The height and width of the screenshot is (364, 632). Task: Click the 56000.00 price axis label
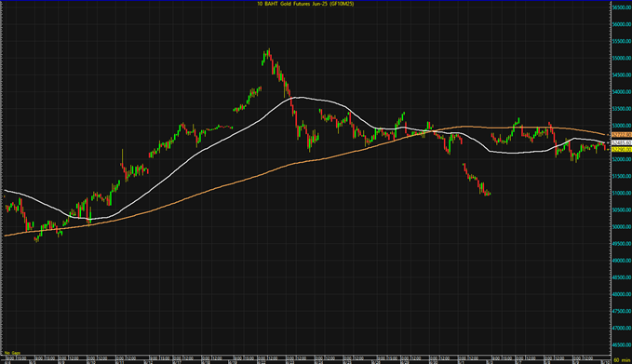(x=622, y=24)
